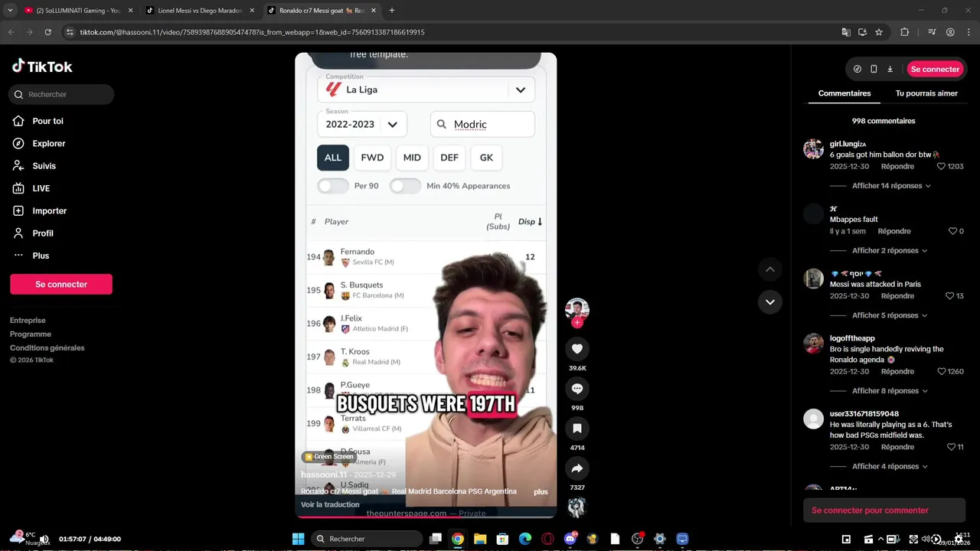Expand video description with plus
This screenshot has width=980, height=551.
tap(541, 492)
